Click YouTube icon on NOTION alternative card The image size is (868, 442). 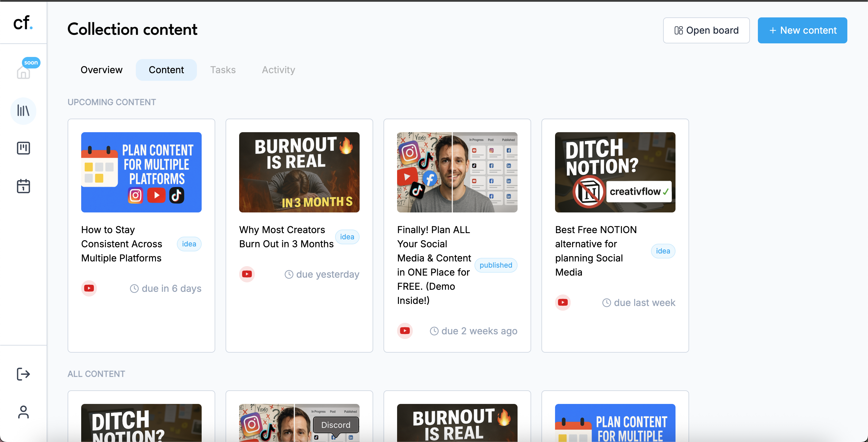[x=563, y=302]
